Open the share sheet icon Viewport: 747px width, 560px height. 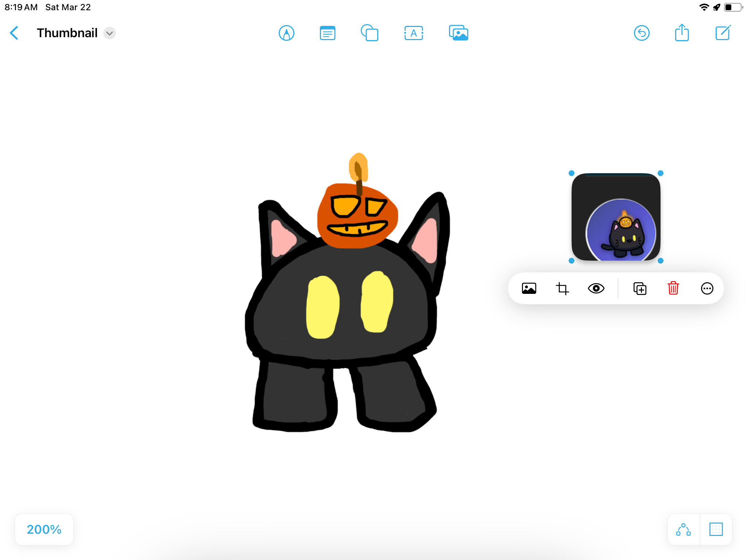[682, 33]
